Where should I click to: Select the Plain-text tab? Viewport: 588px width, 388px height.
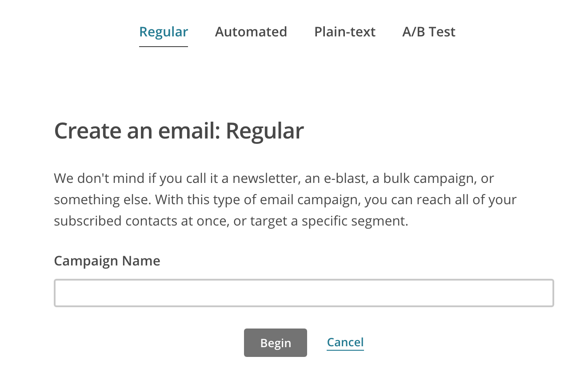point(344,32)
